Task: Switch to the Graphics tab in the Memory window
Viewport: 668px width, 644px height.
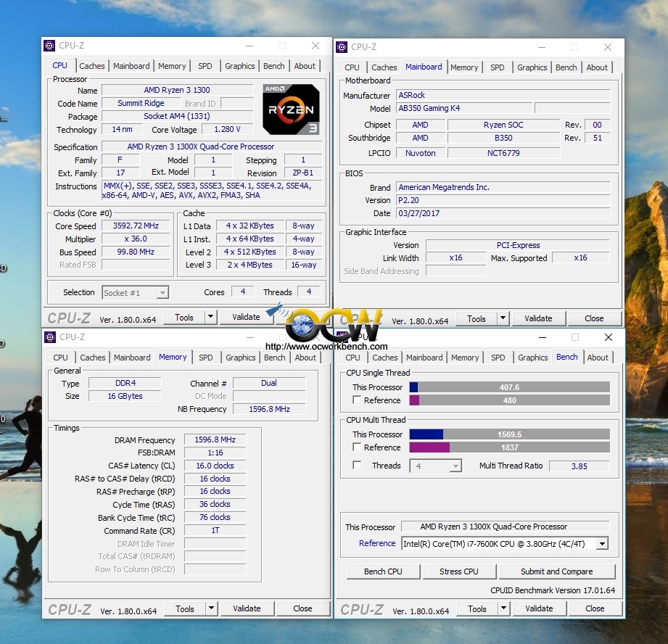Action: 240,358
